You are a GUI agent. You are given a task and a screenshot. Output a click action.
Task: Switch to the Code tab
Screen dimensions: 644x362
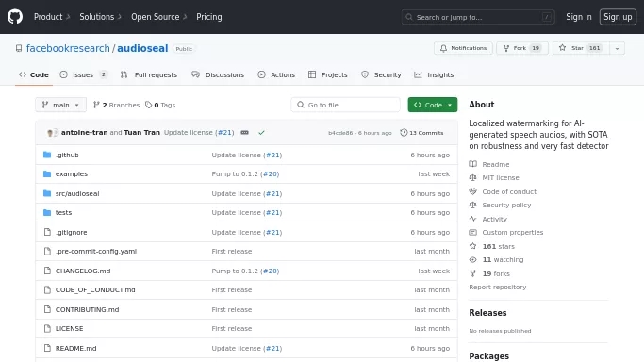click(x=34, y=75)
